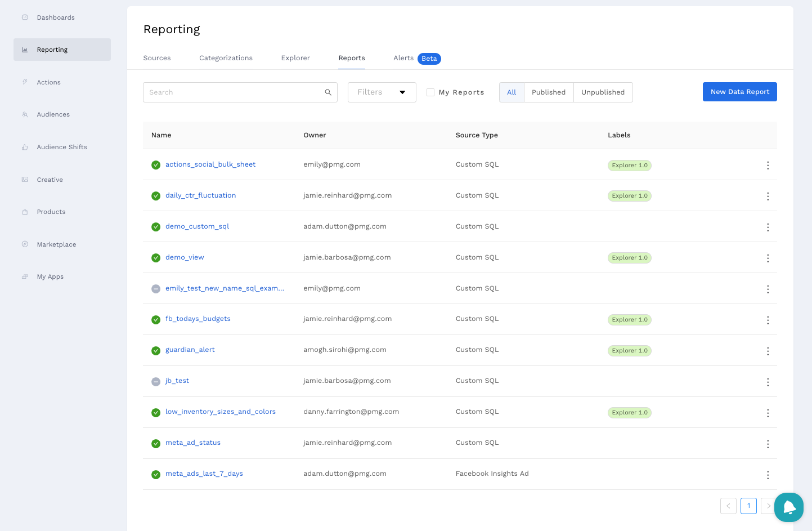Select the Unpublished filter toggle
Image resolution: width=812 pixels, height=531 pixels.
pyautogui.click(x=603, y=92)
